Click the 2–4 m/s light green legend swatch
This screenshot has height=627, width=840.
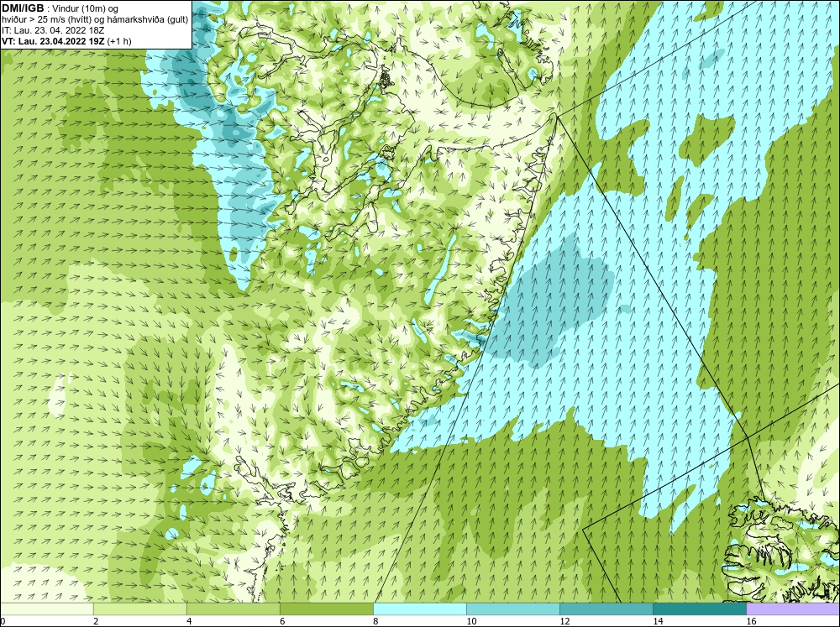(140, 609)
